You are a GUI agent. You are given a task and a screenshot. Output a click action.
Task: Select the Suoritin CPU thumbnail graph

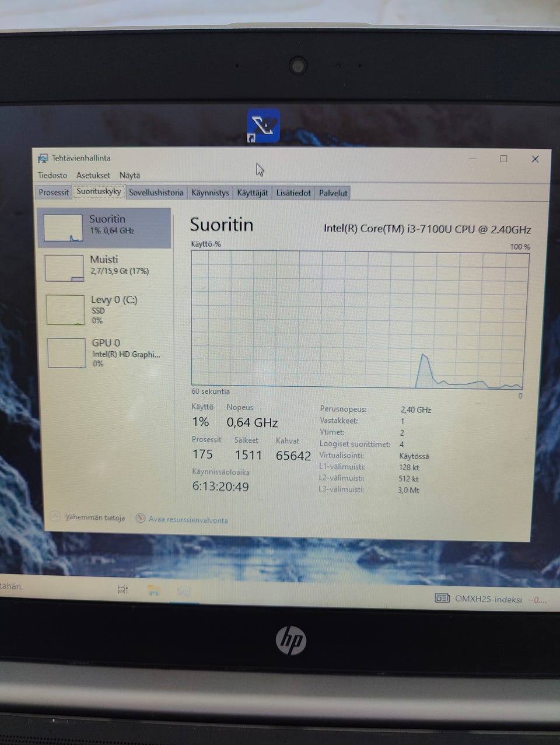(63, 228)
